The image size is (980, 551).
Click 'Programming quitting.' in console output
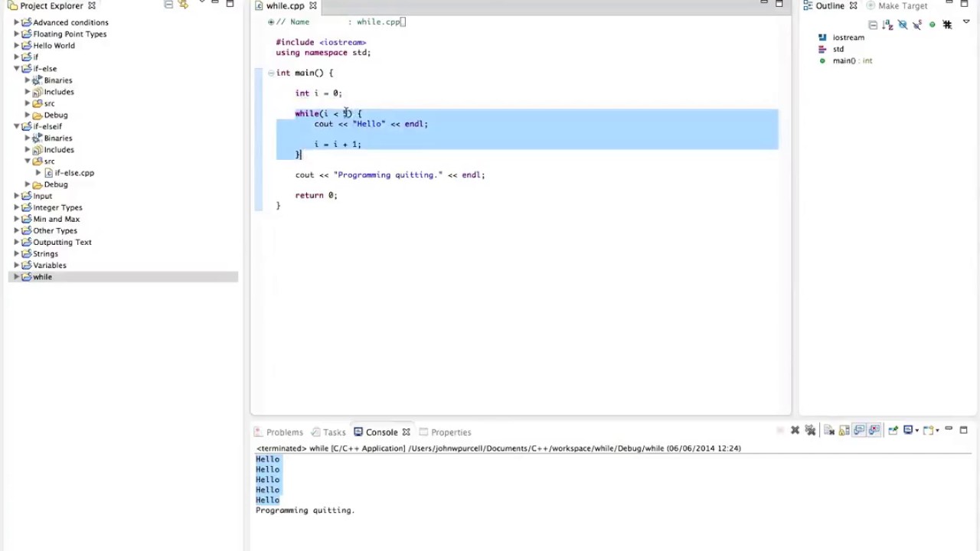click(305, 510)
